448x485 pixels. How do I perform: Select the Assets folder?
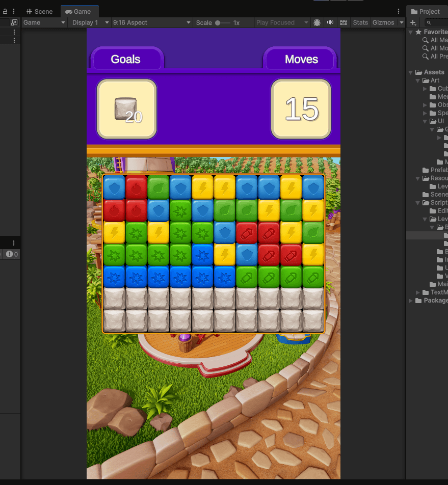click(430, 72)
